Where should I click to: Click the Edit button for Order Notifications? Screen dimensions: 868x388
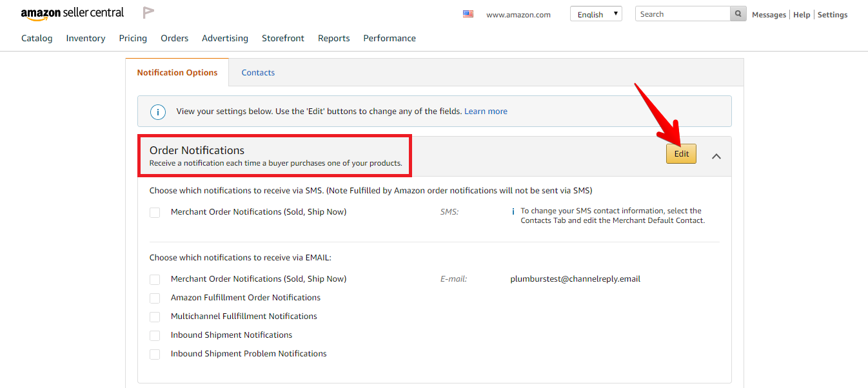682,153
